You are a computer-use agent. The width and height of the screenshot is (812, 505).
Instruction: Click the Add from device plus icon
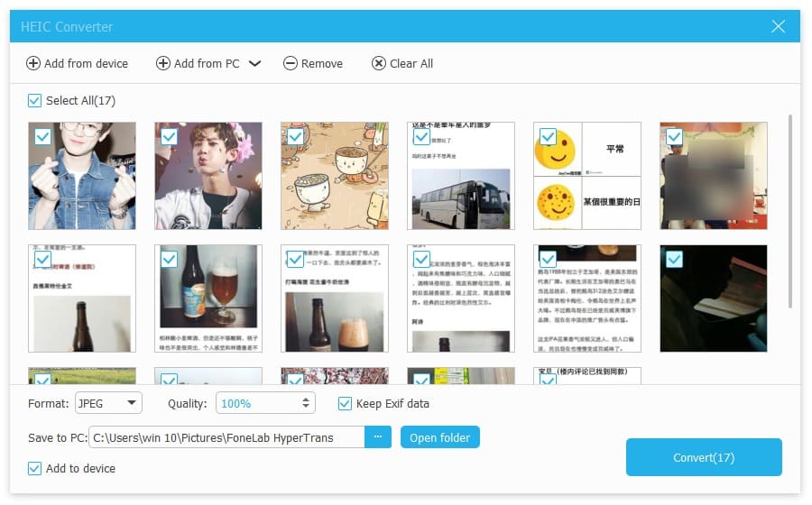point(33,64)
